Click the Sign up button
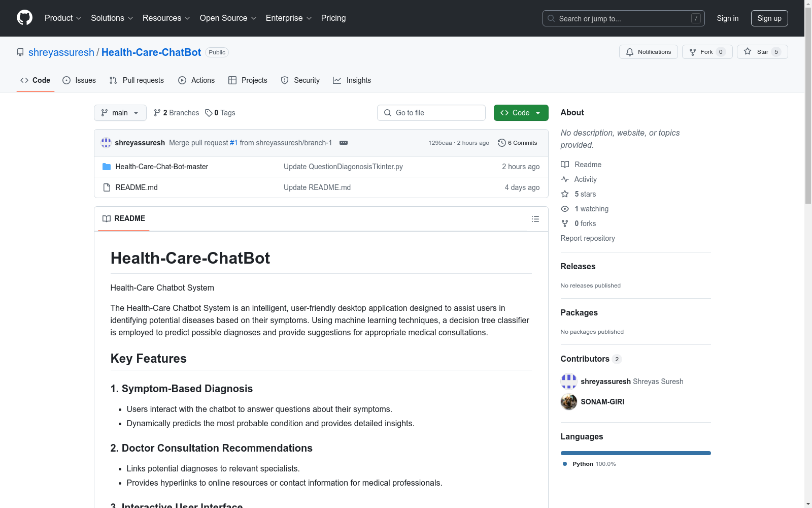 click(769, 18)
